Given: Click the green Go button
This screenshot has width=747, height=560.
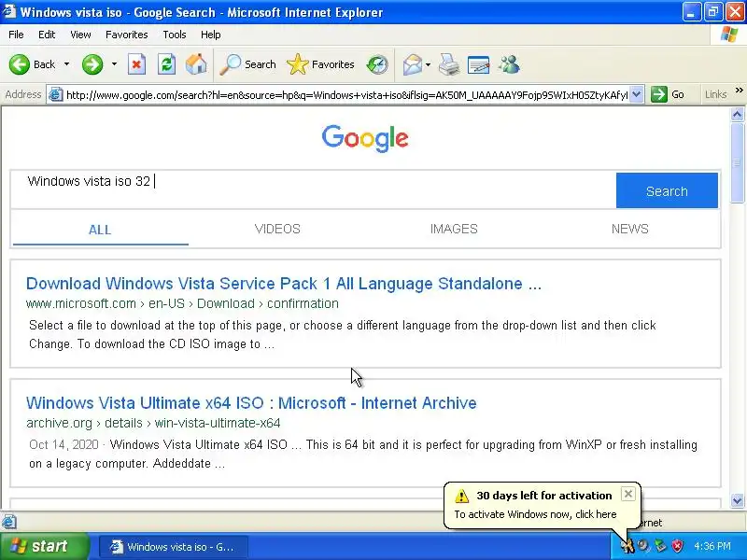Looking at the screenshot, I should coord(668,94).
